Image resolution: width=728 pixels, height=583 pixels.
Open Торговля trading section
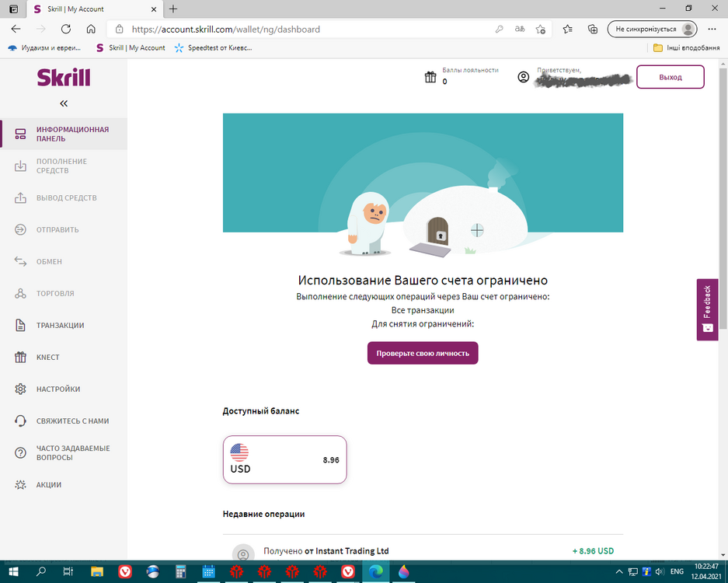(64, 294)
